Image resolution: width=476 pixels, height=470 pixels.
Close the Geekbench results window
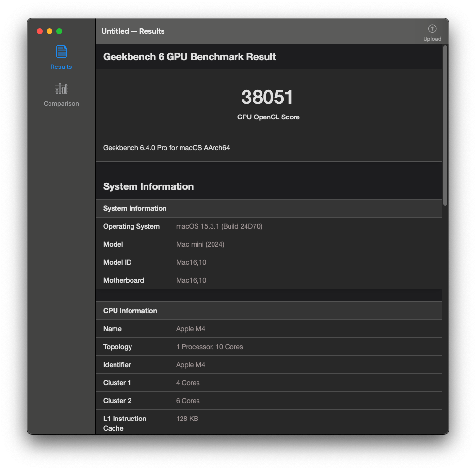[x=40, y=31]
